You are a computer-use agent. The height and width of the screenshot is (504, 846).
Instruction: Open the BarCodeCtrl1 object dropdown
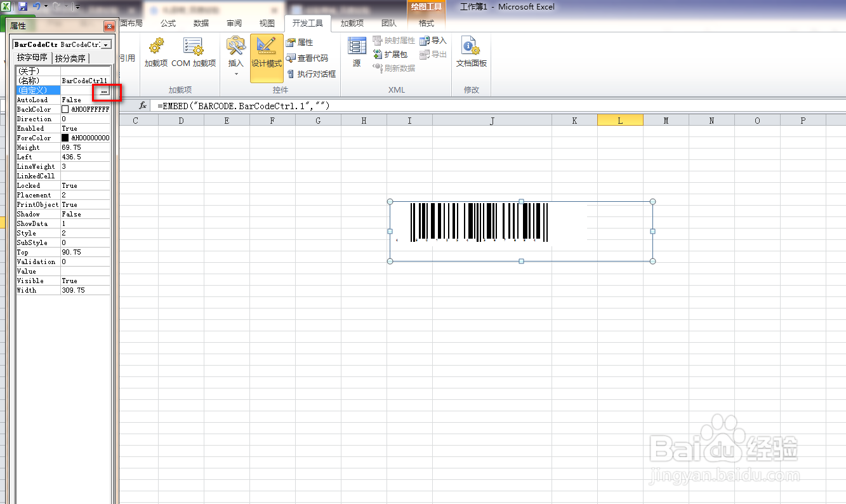tap(106, 44)
